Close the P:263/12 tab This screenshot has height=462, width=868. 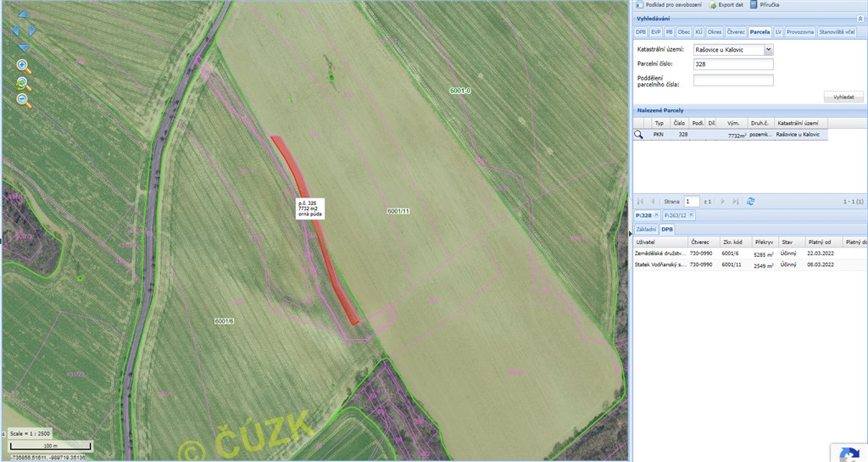[x=691, y=214]
